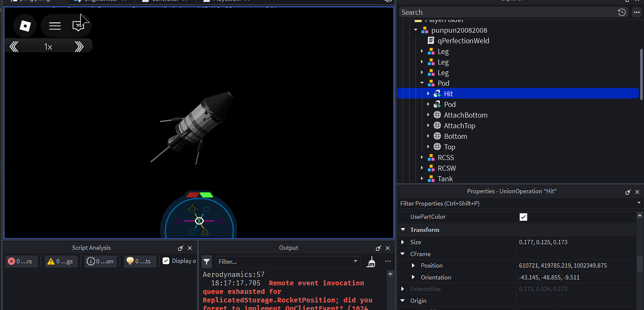Decrease time warp with the left double-chevron
Screen dimensions: 644x310
click(14, 46)
